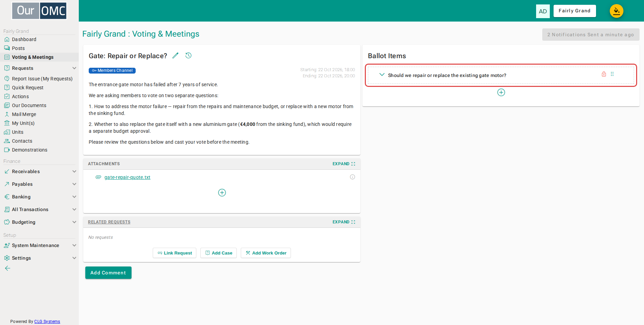Expand the Related Requests panel
The width and height of the screenshot is (644, 325).
tap(344, 222)
